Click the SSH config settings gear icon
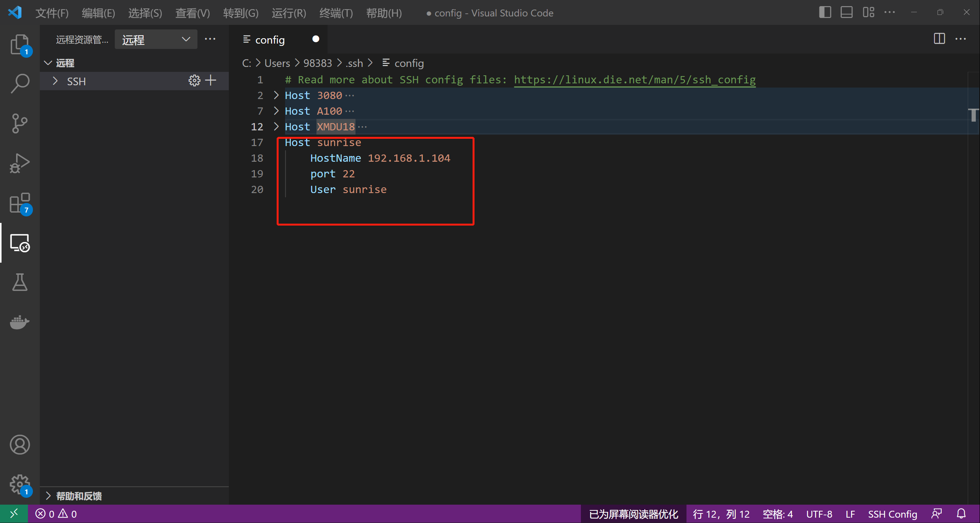Viewport: 980px width, 523px height. click(194, 81)
